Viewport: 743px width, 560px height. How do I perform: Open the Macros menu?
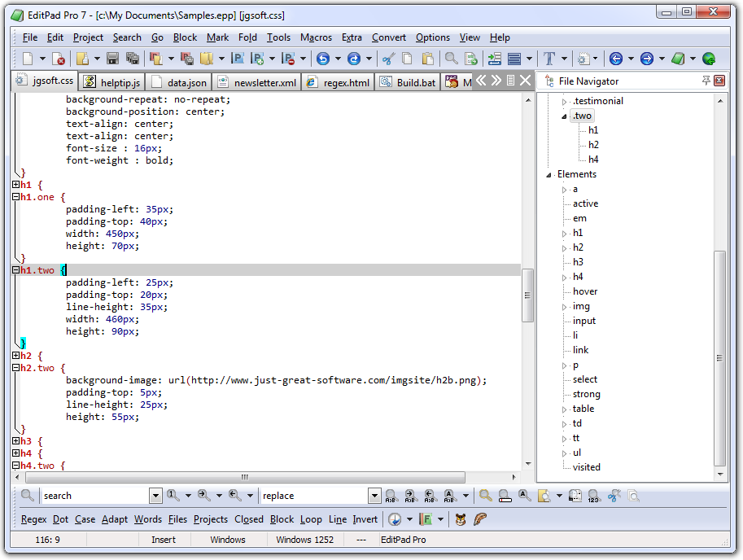click(x=316, y=37)
